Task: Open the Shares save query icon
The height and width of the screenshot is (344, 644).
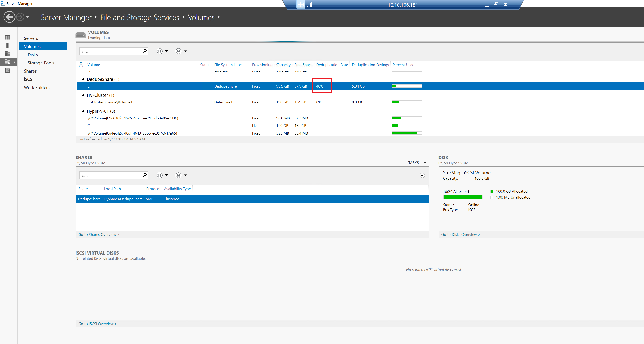Action: [x=178, y=175]
